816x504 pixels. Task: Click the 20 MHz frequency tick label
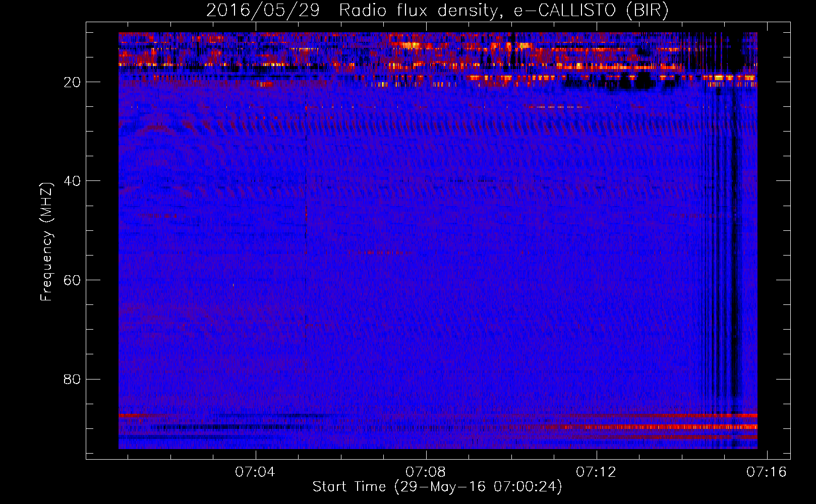(x=72, y=82)
